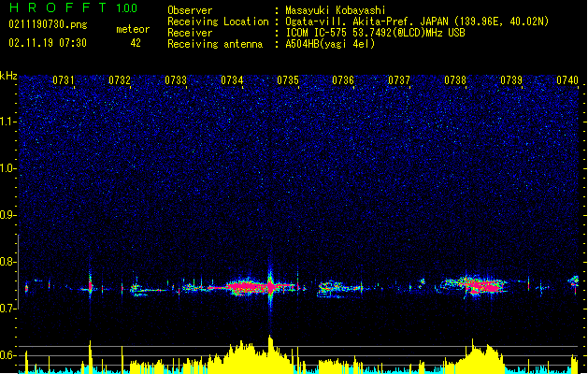Click the 0734 time marker
Image resolution: width=588 pixels, height=374 pixels.
[x=232, y=80]
